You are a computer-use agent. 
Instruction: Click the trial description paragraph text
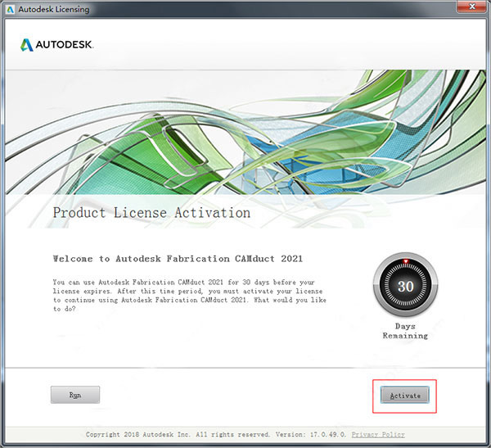tap(190, 296)
